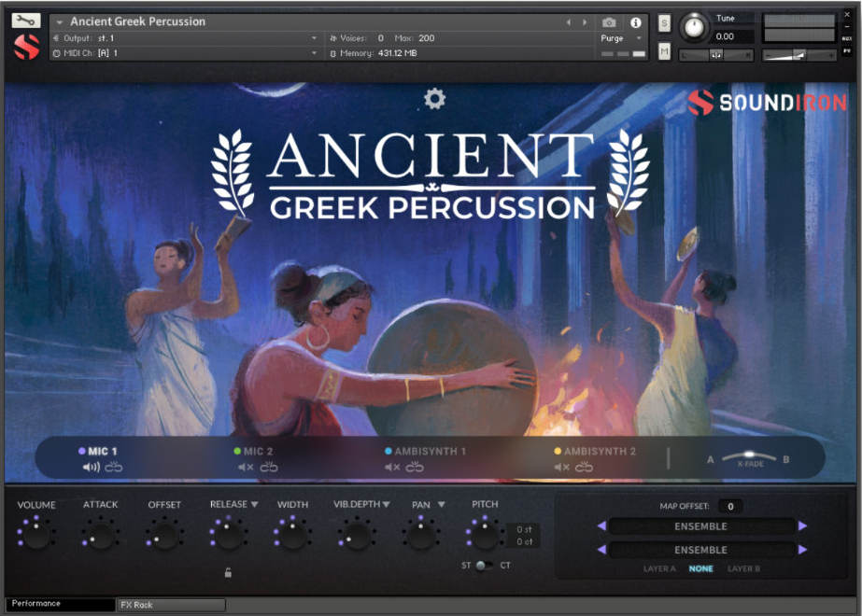Click the lock icon below the Release knob
Screen dimensions: 862x616
(x=227, y=572)
